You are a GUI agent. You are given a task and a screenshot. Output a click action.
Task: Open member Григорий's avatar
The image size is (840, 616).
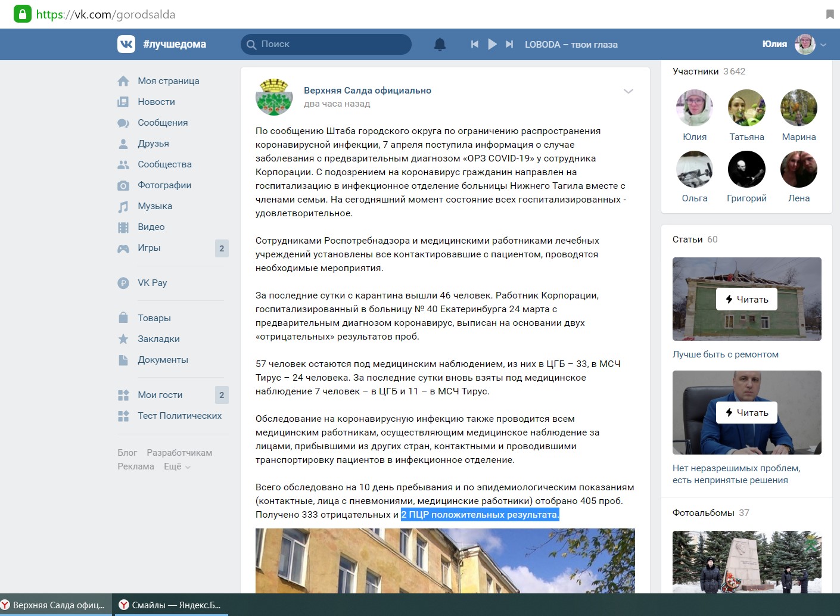tap(746, 170)
